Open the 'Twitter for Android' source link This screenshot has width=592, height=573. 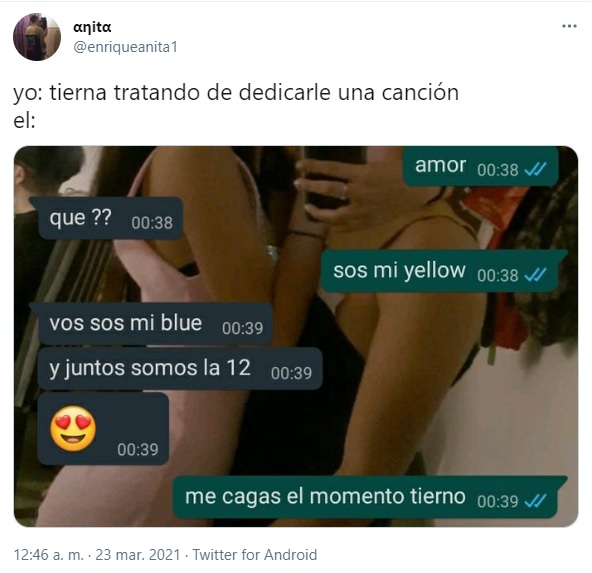(x=255, y=555)
